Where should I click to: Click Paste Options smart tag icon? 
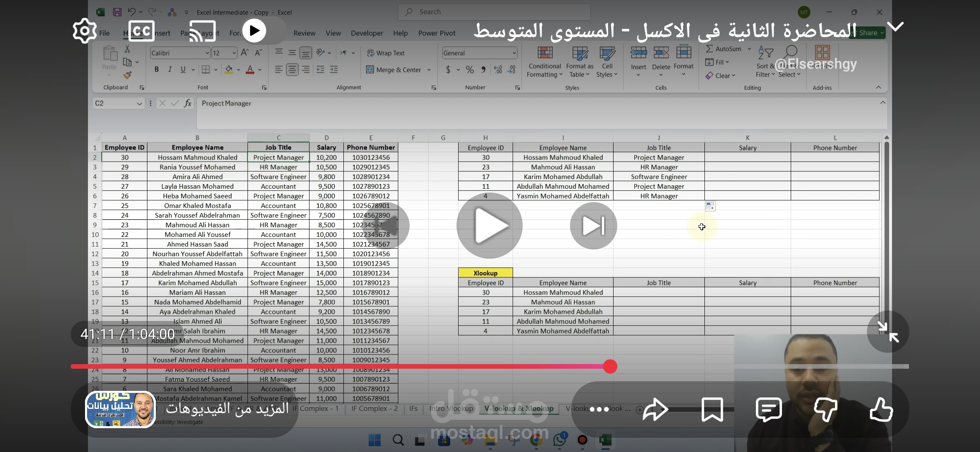coord(710,206)
